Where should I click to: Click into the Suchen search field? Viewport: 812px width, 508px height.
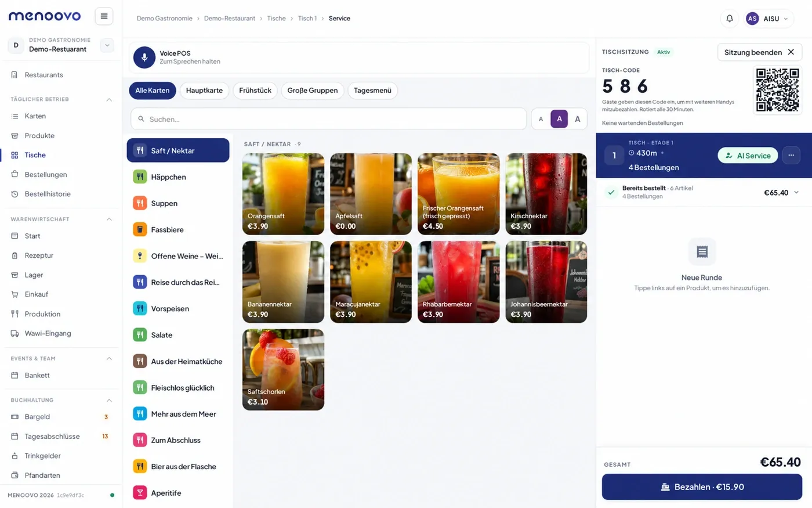click(328, 119)
